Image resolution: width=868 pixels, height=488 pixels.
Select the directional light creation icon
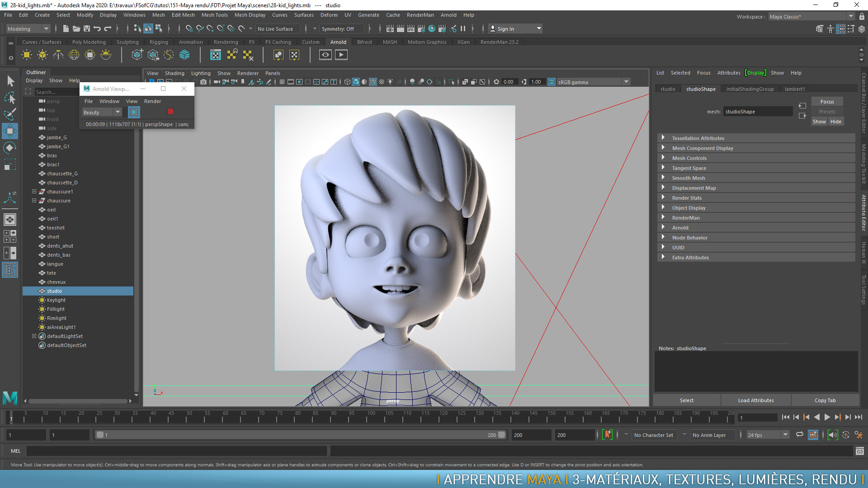click(58, 54)
